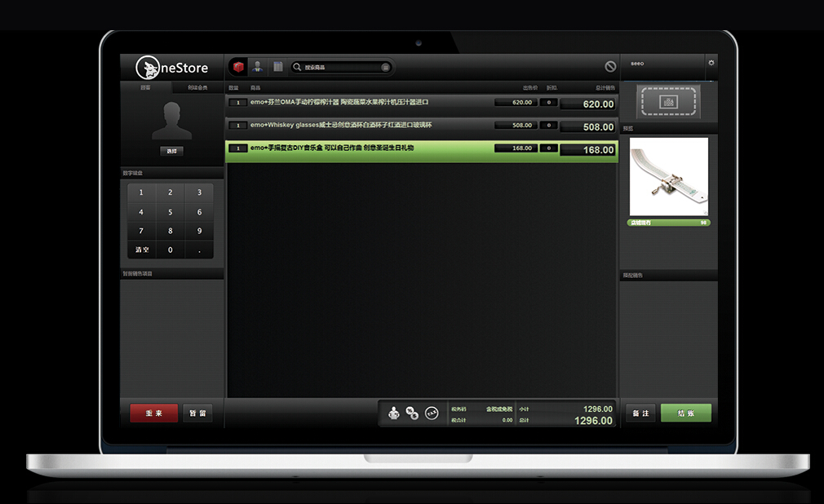Click discount field in the 508.00 row

548,125
